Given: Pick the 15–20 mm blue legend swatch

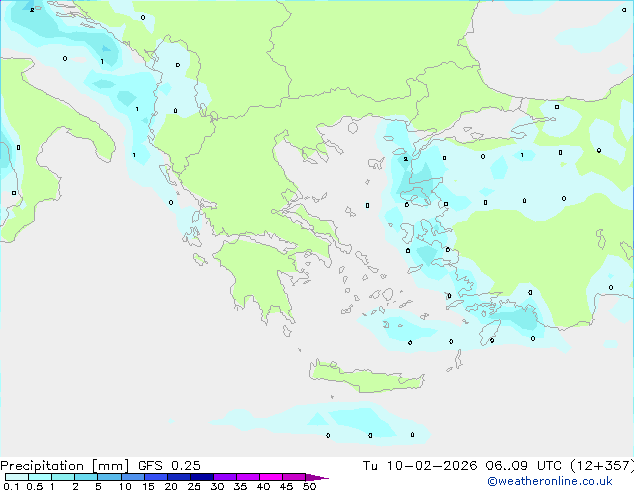Looking at the screenshot, I should 155,477.
